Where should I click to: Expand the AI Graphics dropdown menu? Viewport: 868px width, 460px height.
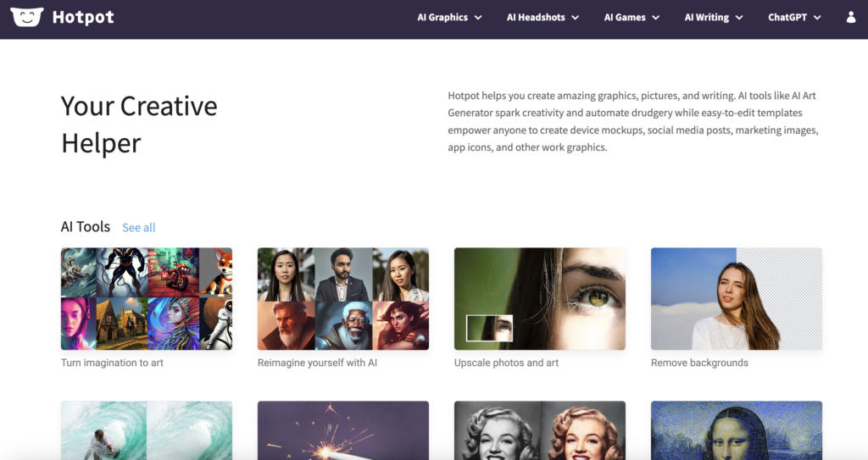pyautogui.click(x=449, y=17)
